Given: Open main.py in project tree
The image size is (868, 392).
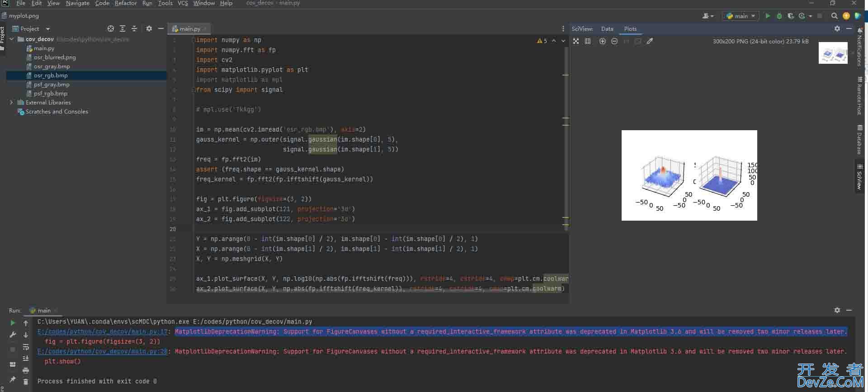Looking at the screenshot, I should (44, 48).
